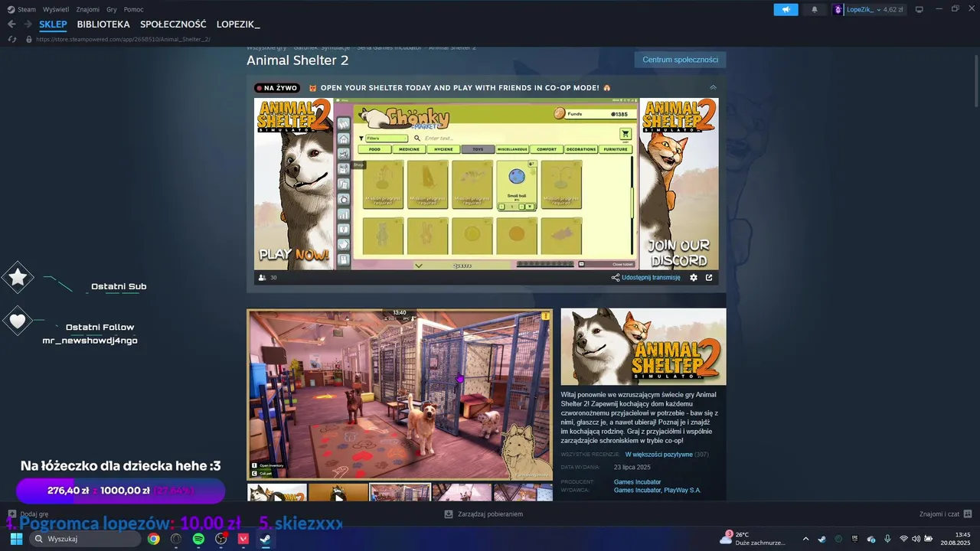Click the large shelter screenshot preview

click(400, 395)
